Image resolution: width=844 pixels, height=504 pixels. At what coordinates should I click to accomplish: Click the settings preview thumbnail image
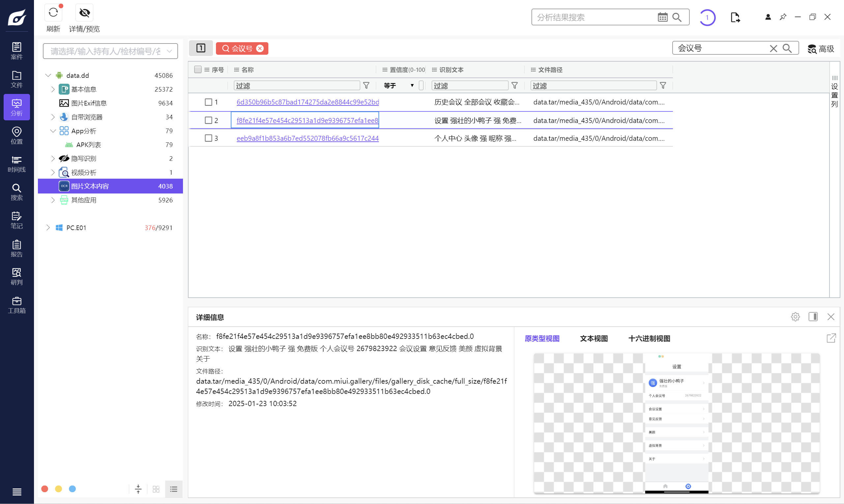pos(677,423)
